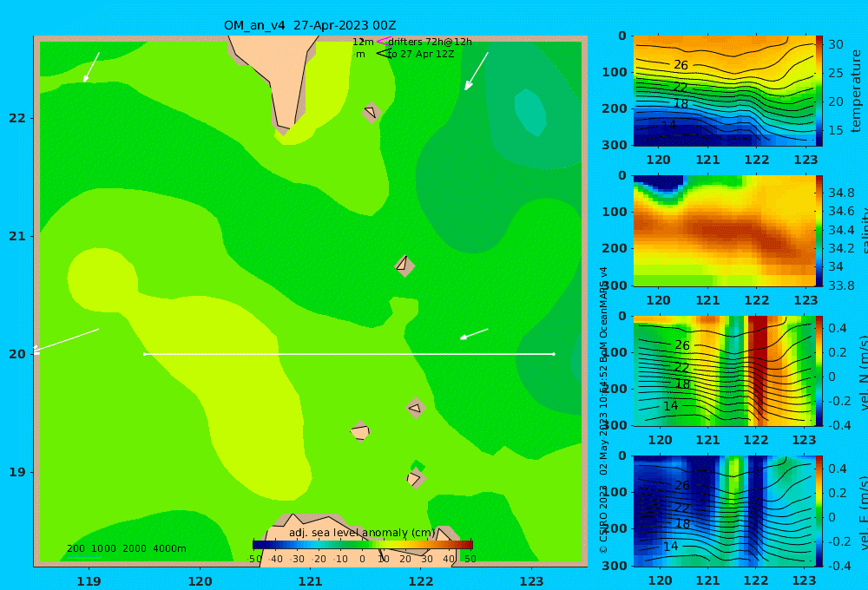This screenshot has width=868, height=590.
Task: Select the island marker near 19.5N 122E
Action: (x=415, y=408)
